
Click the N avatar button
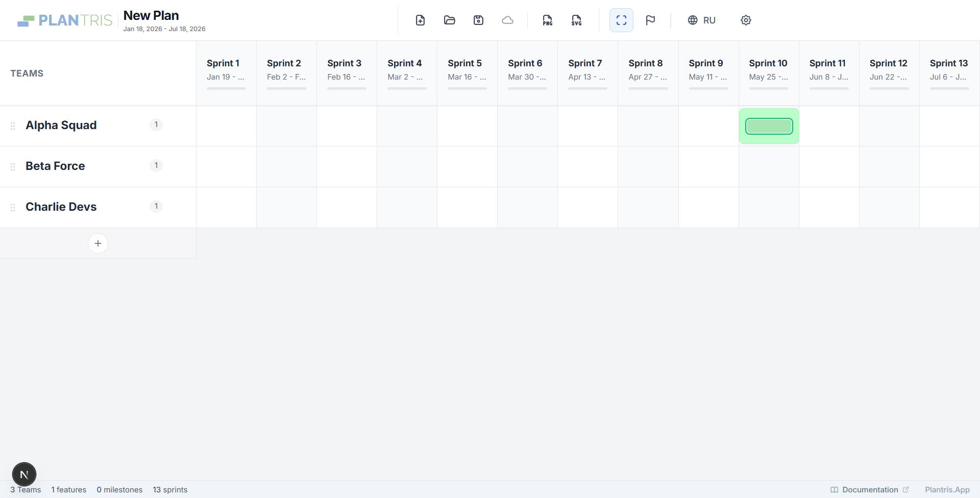point(24,475)
